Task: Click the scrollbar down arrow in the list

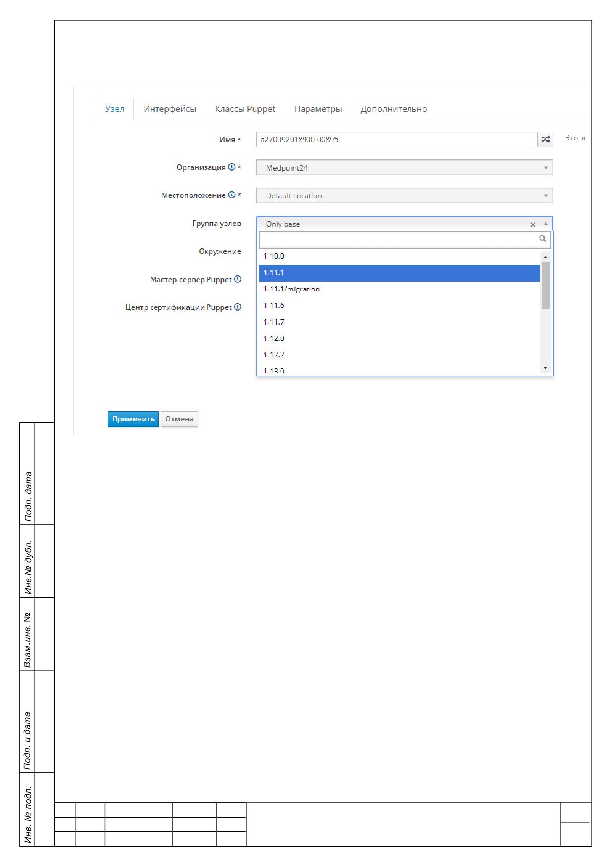Action: [x=546, y=368]
